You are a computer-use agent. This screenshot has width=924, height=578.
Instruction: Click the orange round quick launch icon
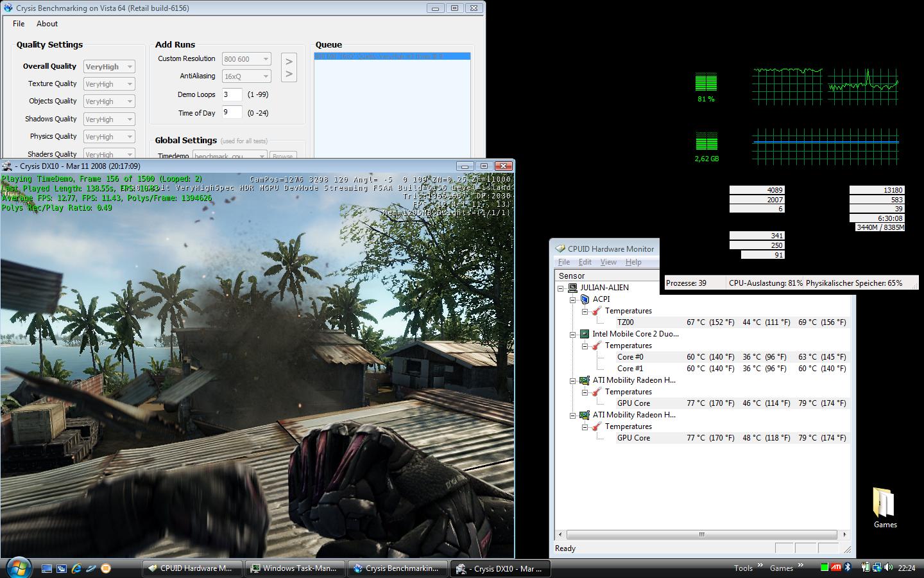pyautogui.click(x=106, y=568)
